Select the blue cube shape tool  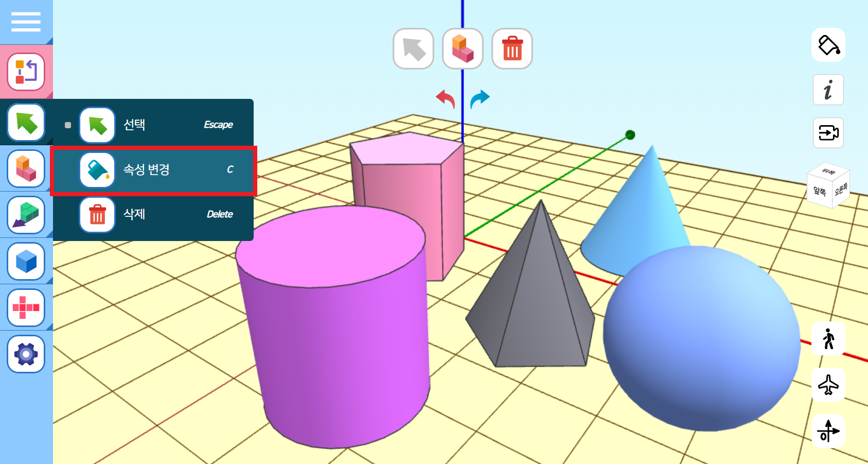[x=26, y=262]
